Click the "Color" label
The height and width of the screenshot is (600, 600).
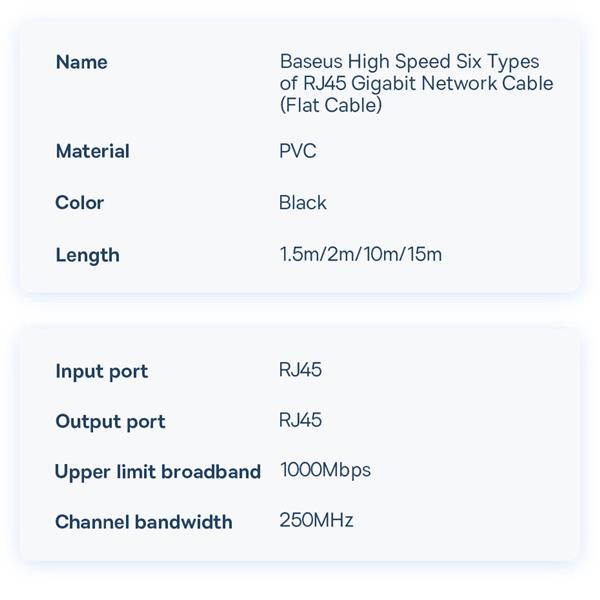[x=79, y=203]
